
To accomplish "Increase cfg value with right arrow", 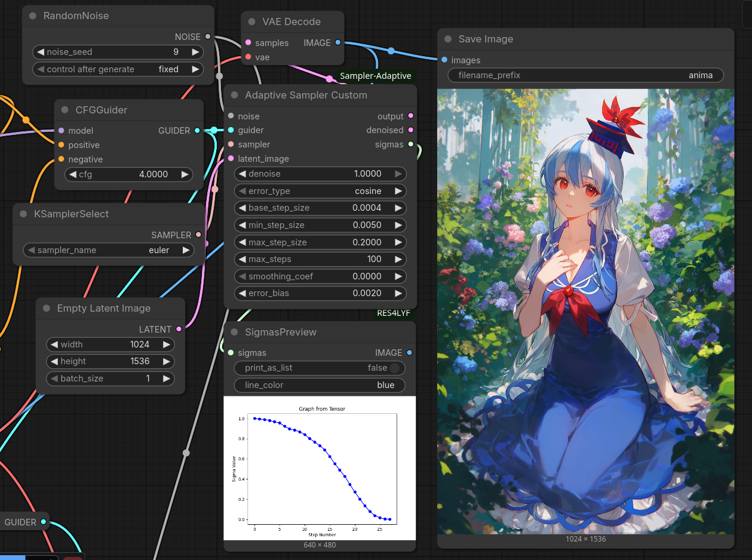I will pyautogui.click(x=185, y=174).
